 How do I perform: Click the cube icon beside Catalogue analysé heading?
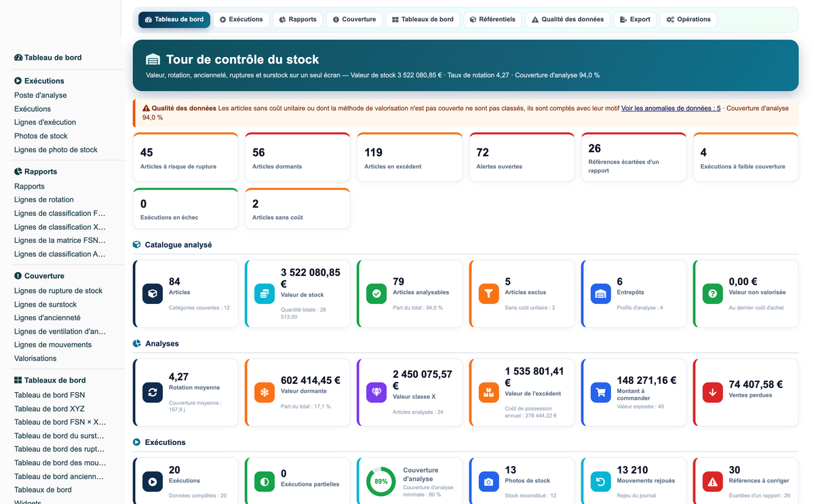(x=136, y=245)
